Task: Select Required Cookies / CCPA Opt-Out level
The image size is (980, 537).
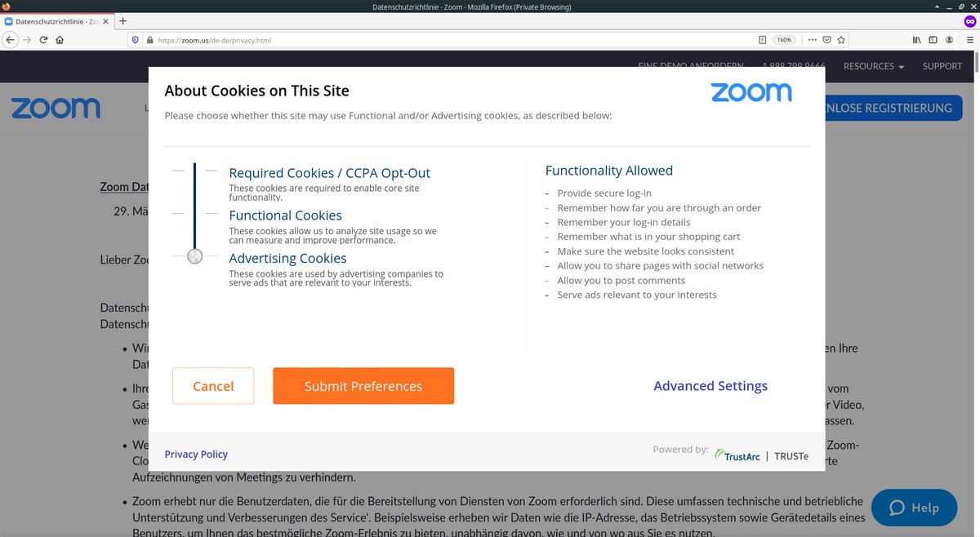Action: [329, 173]
